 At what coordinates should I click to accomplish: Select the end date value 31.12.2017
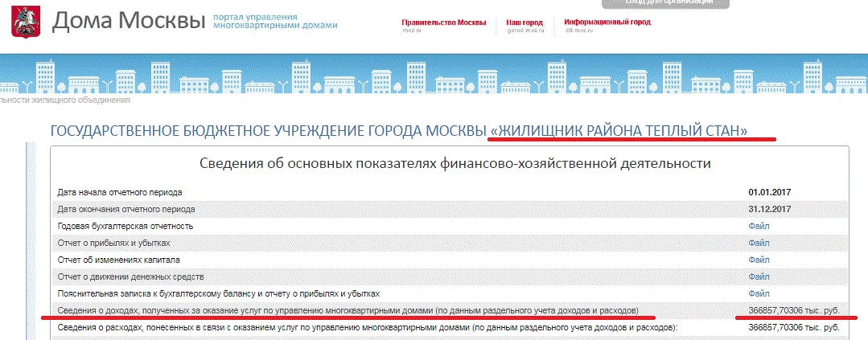(x=770, y=209)
